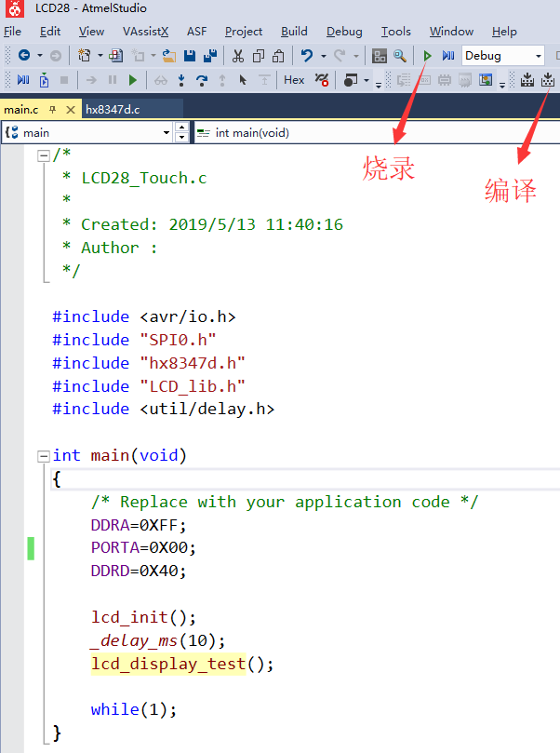Click the _delay_ms(10); line

(x=157, y=640)
